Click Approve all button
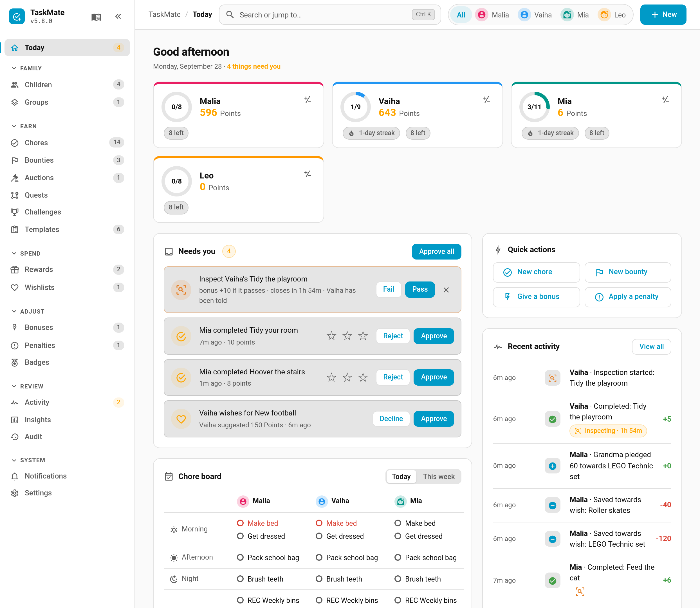The width and height of the screenshot is (700, 608). tap(436, 252)
